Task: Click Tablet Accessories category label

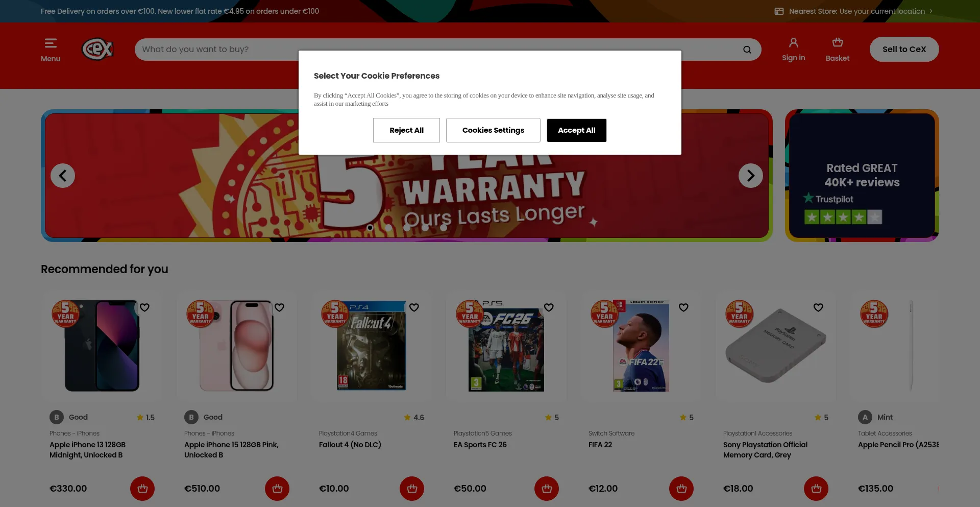Action: (x=885, y=433)
